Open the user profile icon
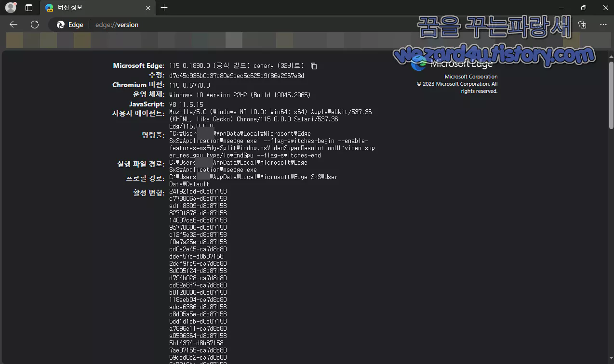The height and width of the screenshot is (364, 614). pyautogui.click(x=11, y=8)
